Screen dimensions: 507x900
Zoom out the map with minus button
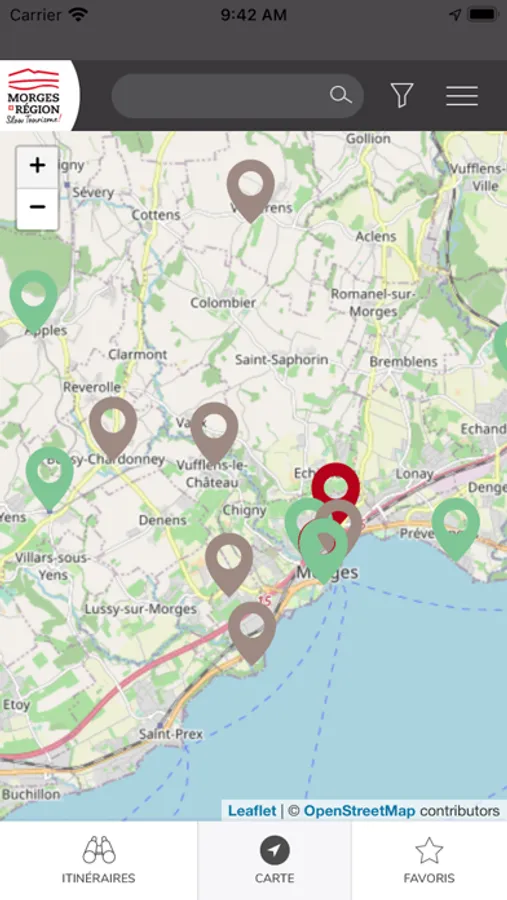(37, 208)
